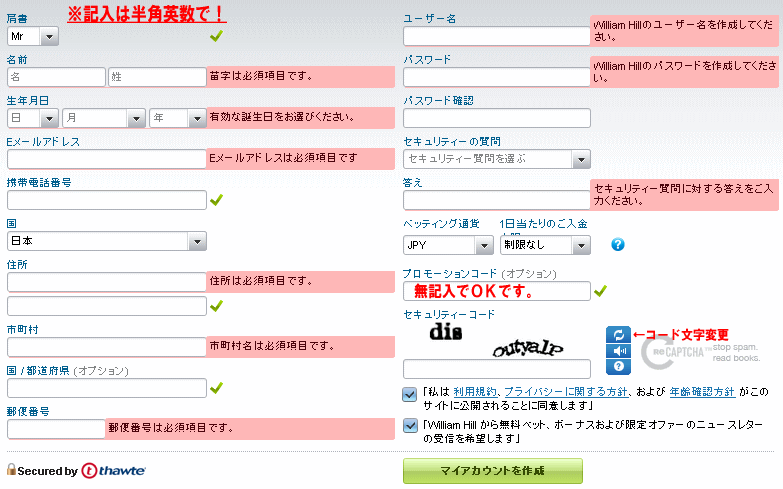Focus the first 住所 address line field
Viewport: 783px width, 489px height.
tap(107, 282)
